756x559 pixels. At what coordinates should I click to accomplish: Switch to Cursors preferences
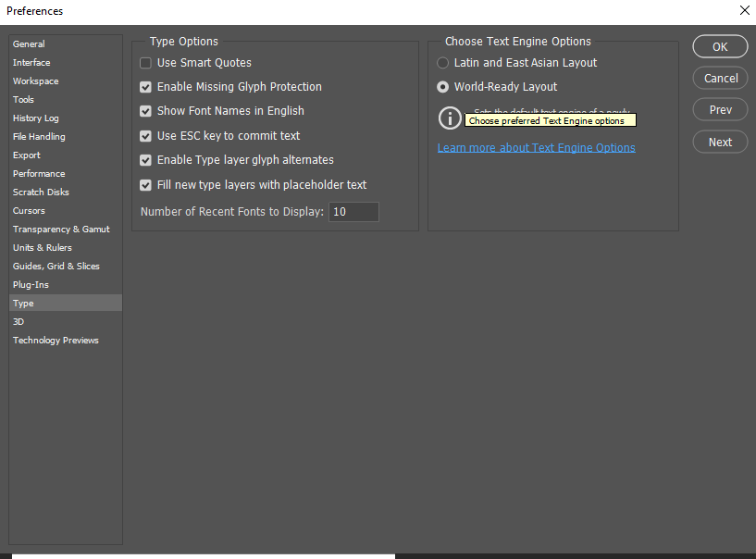[66, 211]
